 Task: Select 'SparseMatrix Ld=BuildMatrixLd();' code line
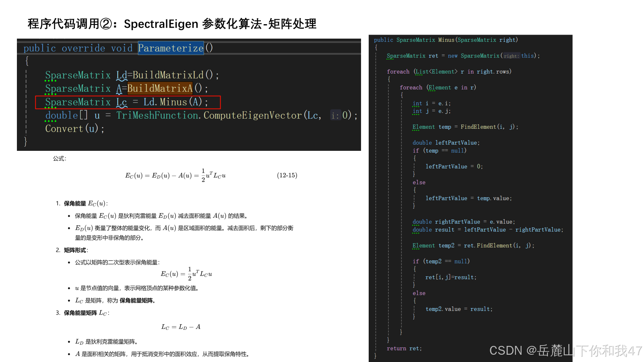pyautogui.click(x=132, y=75)
